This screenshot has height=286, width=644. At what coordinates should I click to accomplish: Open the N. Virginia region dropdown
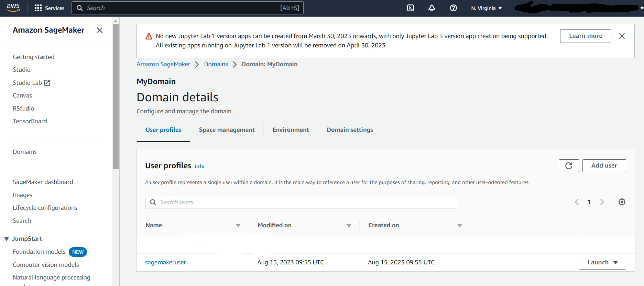487,8
